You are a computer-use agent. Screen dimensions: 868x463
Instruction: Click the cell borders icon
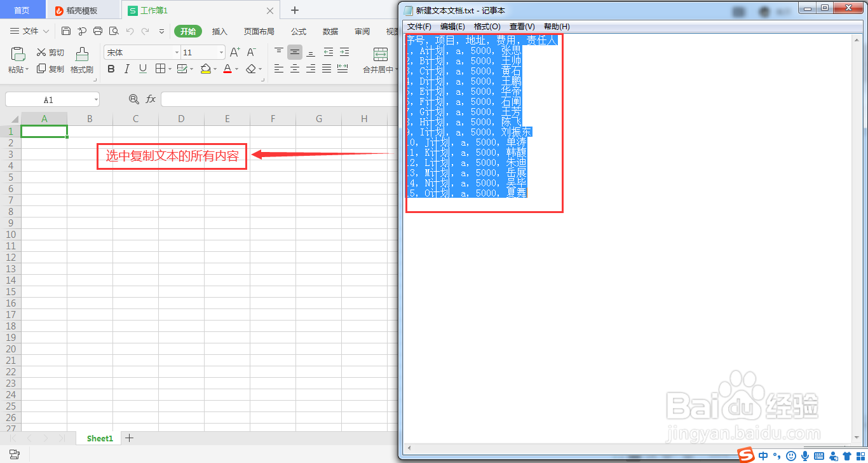click(x=160, y=69)
